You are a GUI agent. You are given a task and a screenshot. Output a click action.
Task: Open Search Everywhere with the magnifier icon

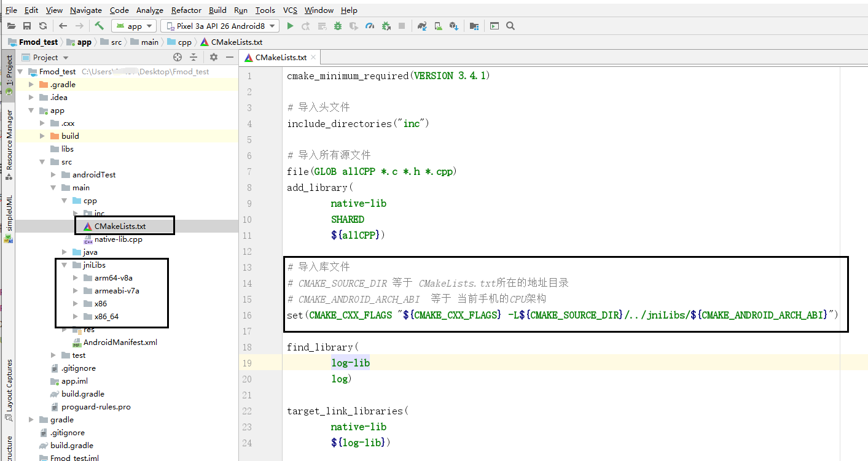[510, 26]
